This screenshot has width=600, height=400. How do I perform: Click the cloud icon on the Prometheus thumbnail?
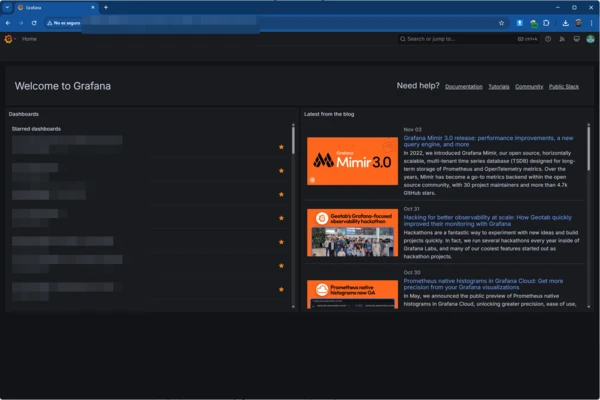pyautogui.click(x=322, y=289)
